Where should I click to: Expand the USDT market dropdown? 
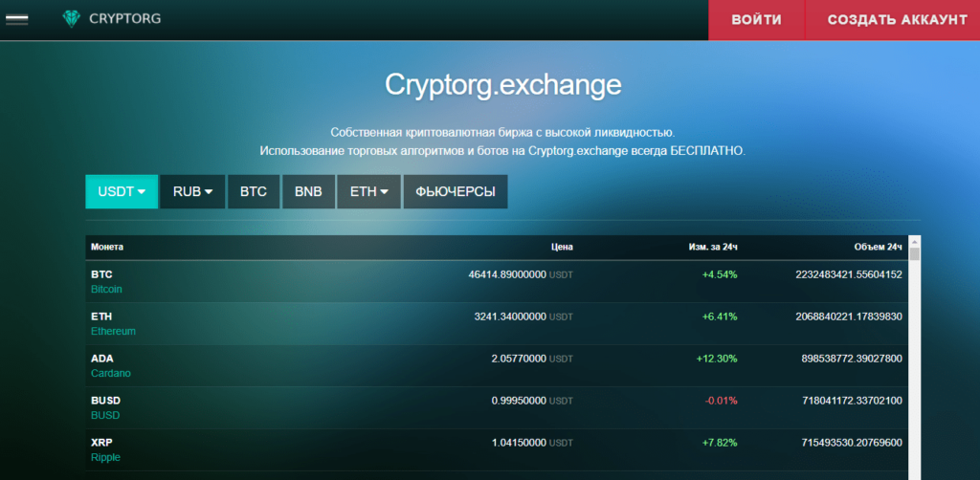[x=122, y=191]
